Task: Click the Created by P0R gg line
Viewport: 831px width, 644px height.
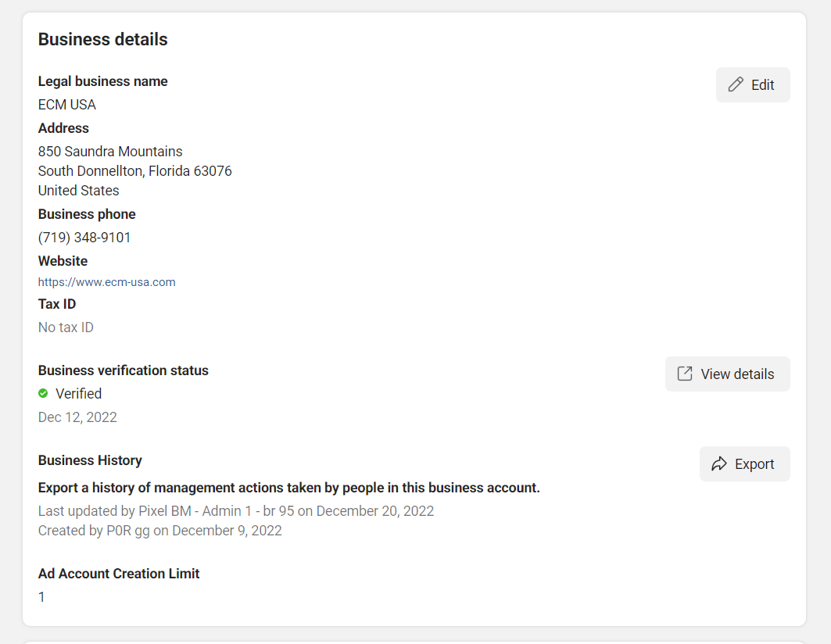Action: [x=159, y=531]
